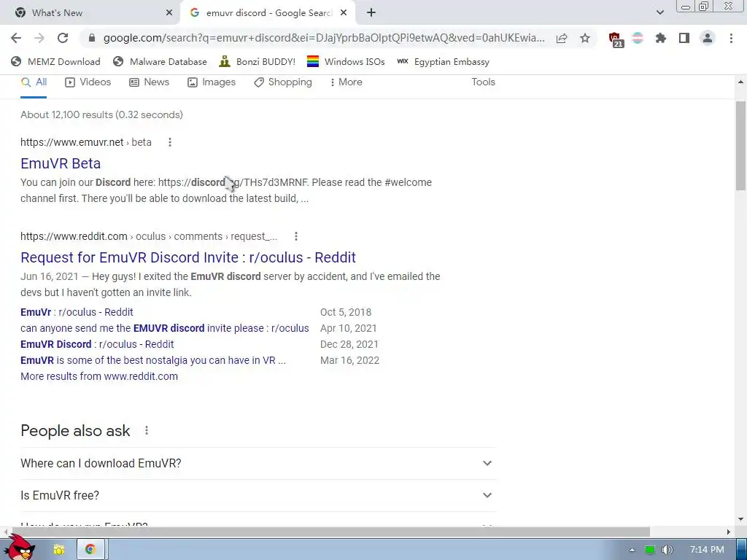Open the MEMZ Download bookmark
Viewport: 747px width, 560px height.
(55, 61)
